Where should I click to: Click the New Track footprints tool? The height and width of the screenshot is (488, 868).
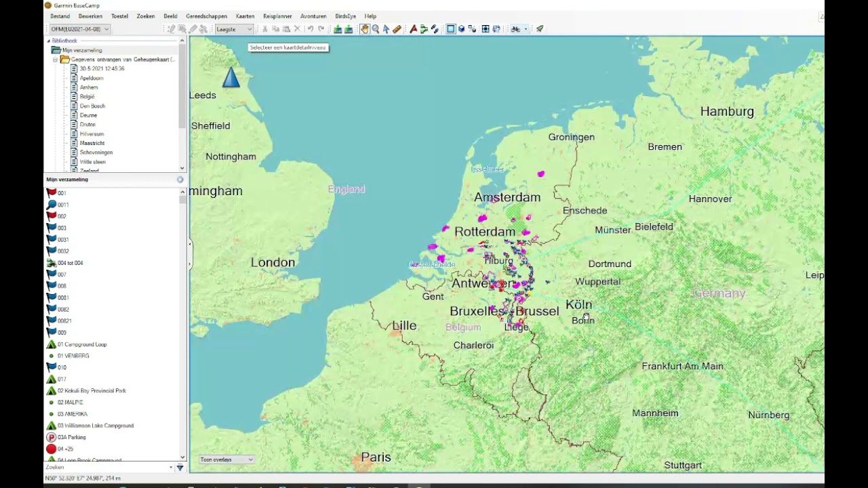pos(434,29)
